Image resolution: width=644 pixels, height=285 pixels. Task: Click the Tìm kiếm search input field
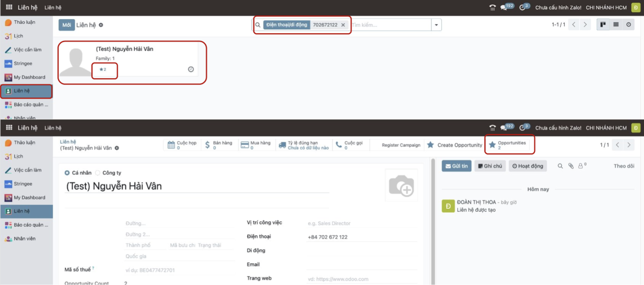391,25
